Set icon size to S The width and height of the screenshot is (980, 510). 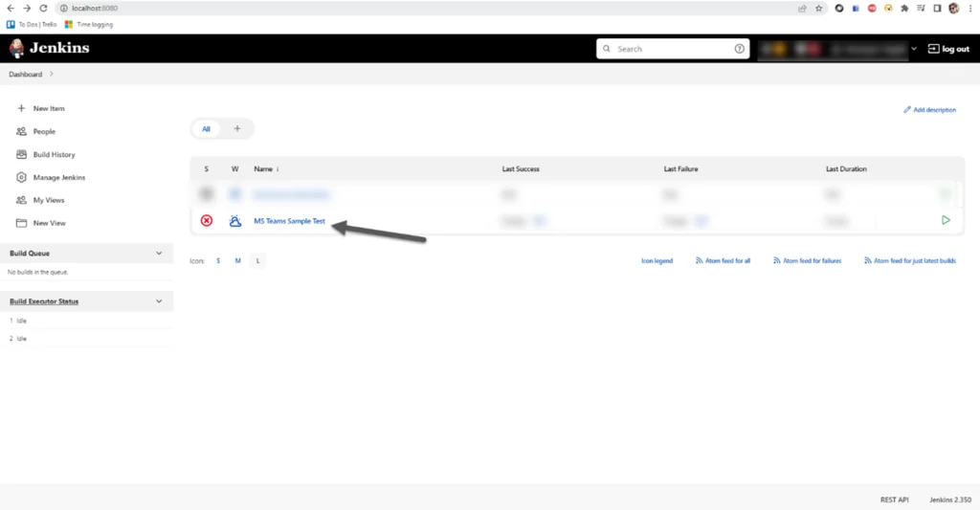(218, 260)
